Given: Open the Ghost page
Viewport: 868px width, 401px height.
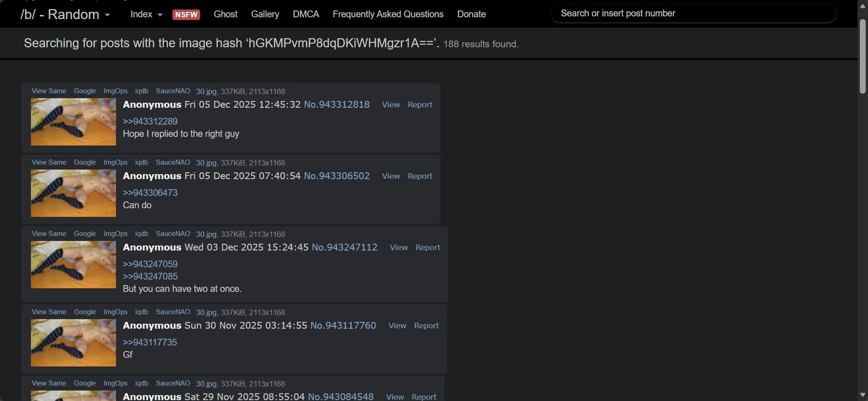Looking at the screenshot, I should tap(226, 14).
